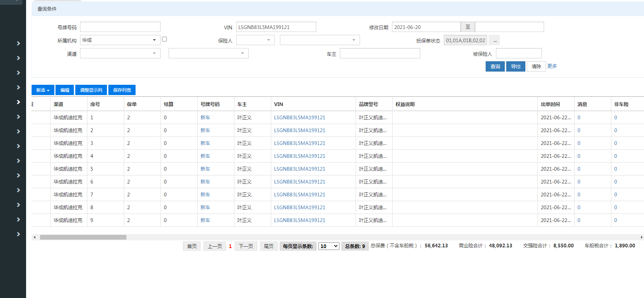Open the 每页显示条数 page size selector

(329, 246)
